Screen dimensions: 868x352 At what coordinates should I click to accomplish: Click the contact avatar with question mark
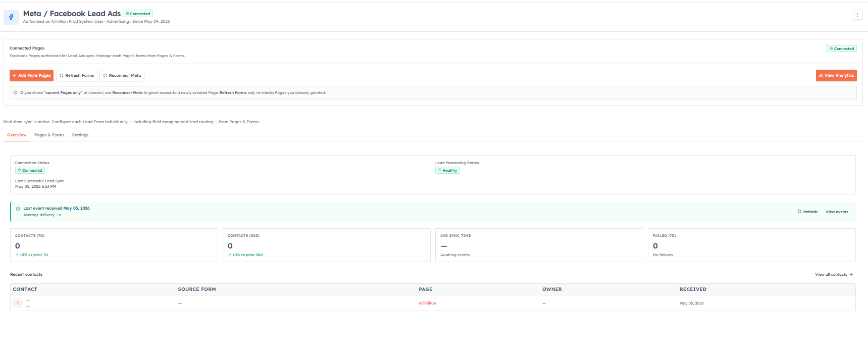coord(18,303)
